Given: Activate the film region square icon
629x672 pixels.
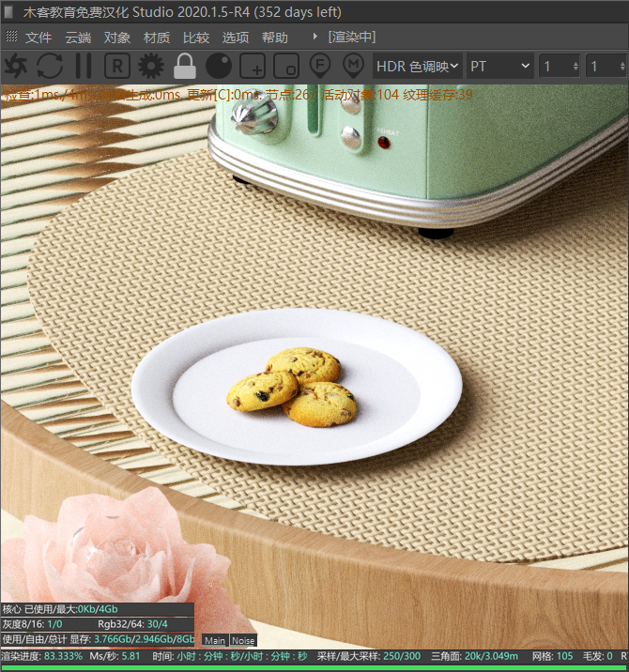Looking at the screenshot, I should (x=286, y=66).
